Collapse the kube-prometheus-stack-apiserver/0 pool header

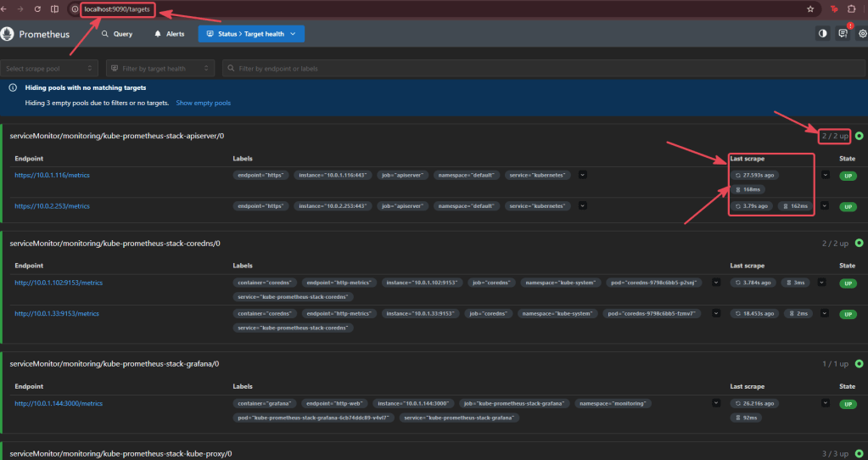pyautogui.click(x=433, y=136)
